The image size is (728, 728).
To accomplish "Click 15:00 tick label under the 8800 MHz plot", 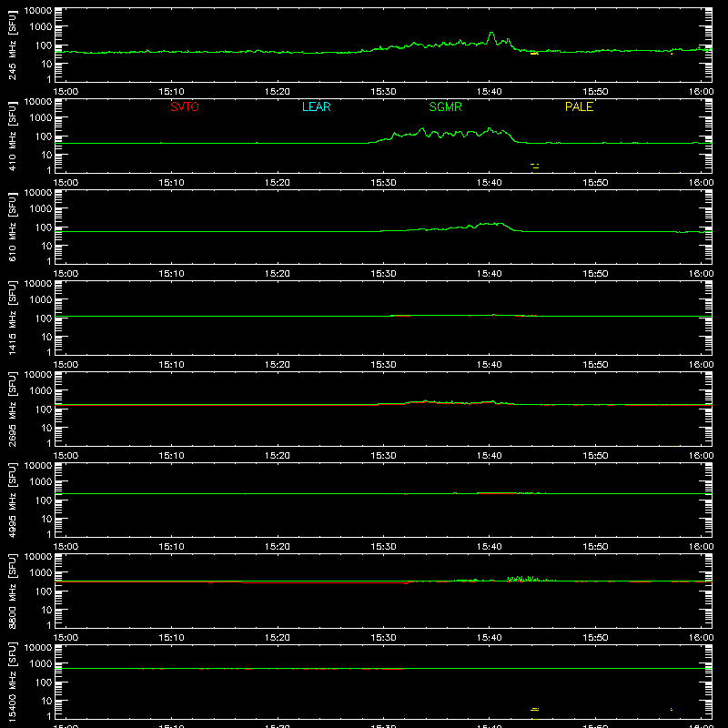I will click(x=66, y=638).
